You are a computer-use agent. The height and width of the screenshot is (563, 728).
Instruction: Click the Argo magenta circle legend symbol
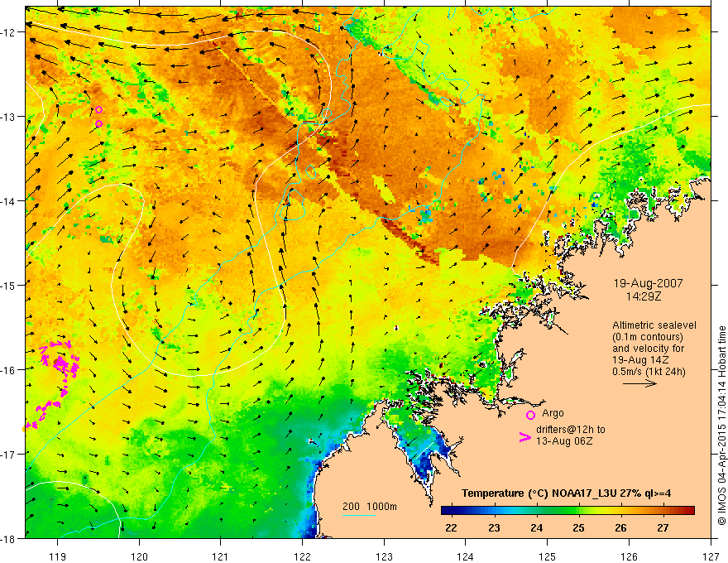tap(530, 415)
